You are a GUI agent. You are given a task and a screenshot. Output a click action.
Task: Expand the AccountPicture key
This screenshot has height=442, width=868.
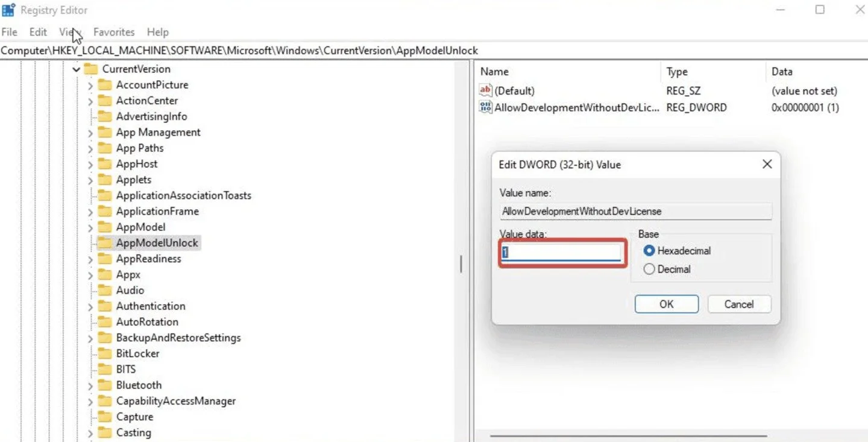tap(90, 86)
